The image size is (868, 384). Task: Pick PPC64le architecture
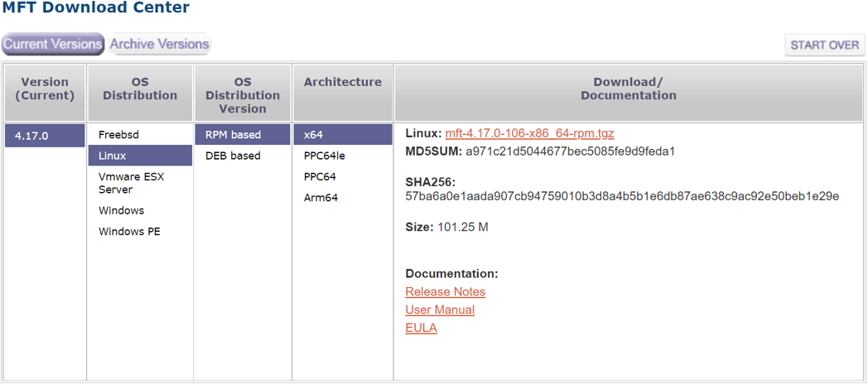click(324, 156)
